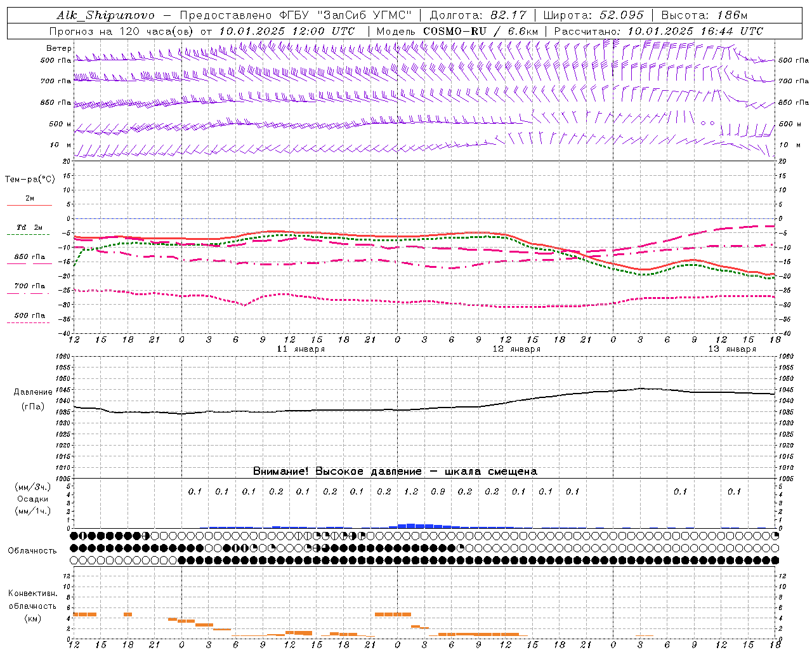
Task: Click the 11 января date label
Action: pyautogui.click(x=301, y=349)
